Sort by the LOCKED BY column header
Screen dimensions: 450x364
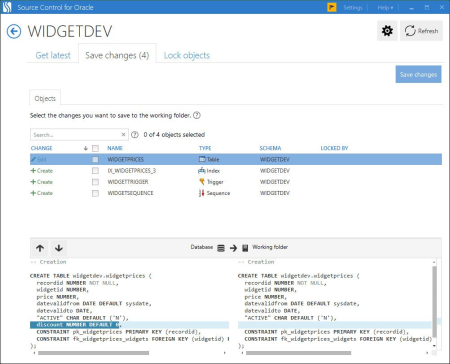tap(334, 148)
